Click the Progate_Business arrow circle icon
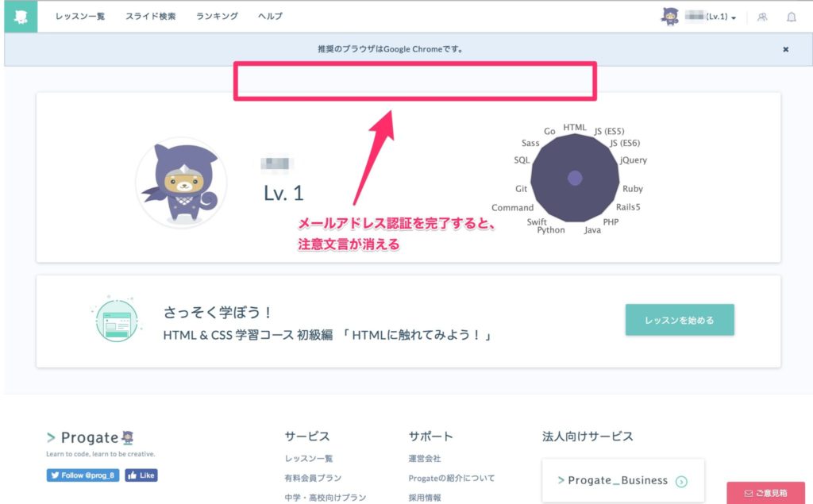The image size is (813, 504). tap(681, 482)
